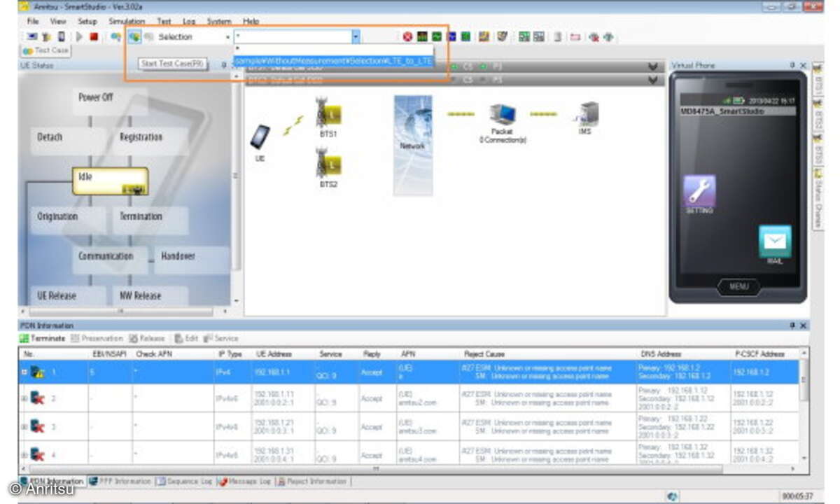Click Terminate in the PDN toolbar
The image size is (840, 504).
[43, 339]
